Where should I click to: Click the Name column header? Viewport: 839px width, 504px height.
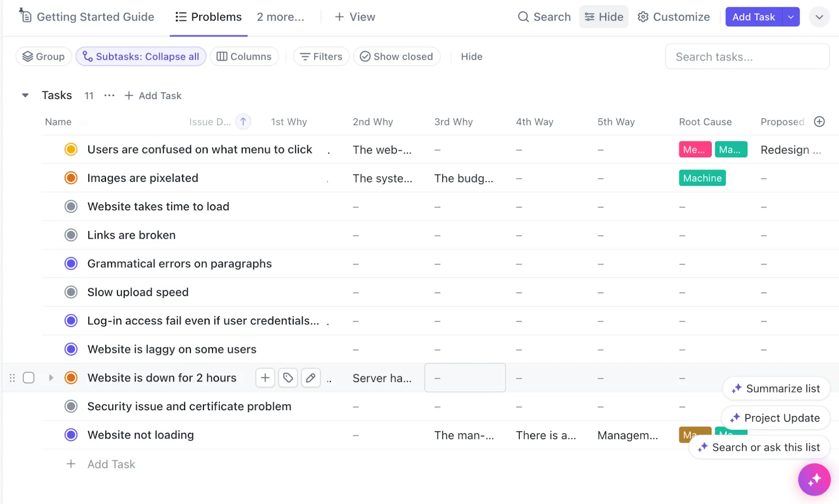(x=58, y=122)
